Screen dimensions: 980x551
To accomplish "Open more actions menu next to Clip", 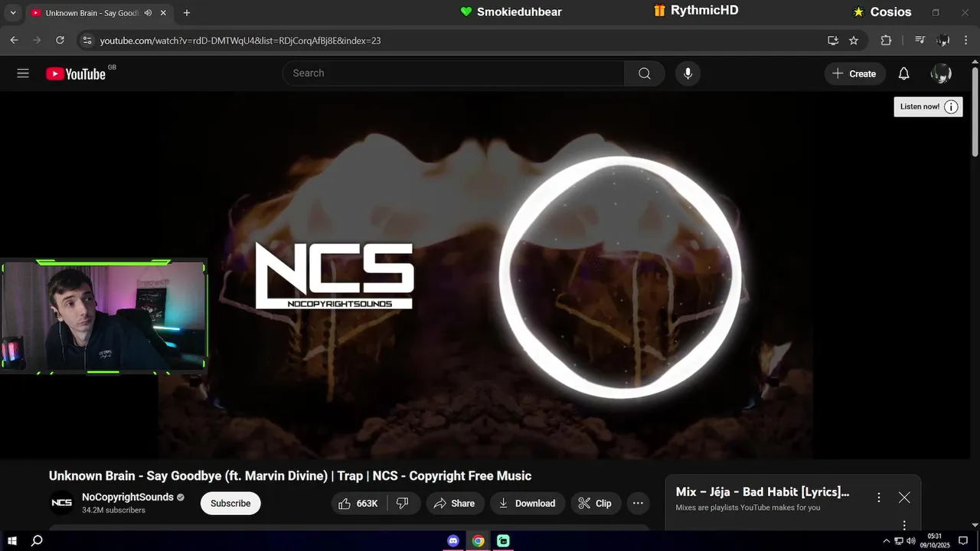I will (x=638, y=503).
